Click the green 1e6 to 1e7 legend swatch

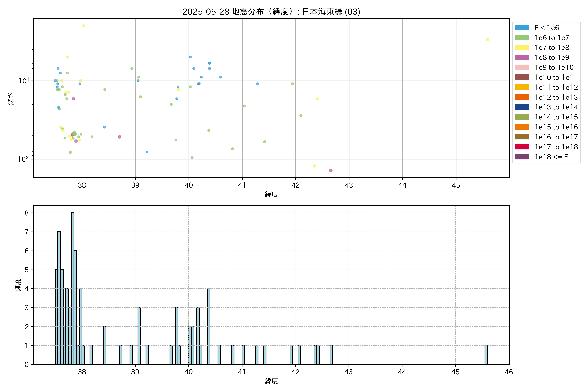(522, 38)
